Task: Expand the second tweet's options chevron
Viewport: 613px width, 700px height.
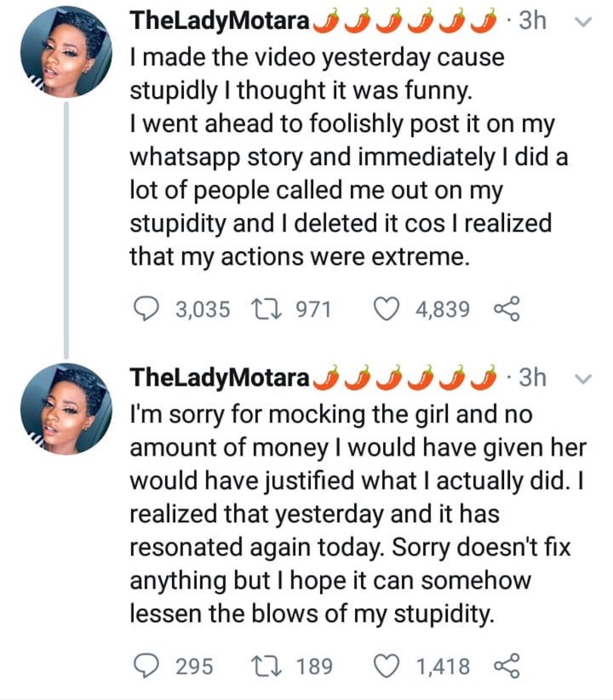Action: click(583, 379)
